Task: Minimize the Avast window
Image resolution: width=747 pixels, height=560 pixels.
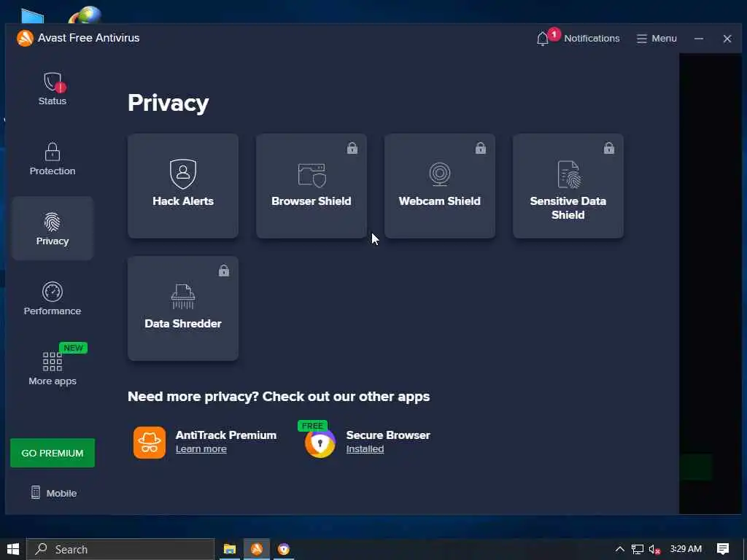Action: point(699,39)
